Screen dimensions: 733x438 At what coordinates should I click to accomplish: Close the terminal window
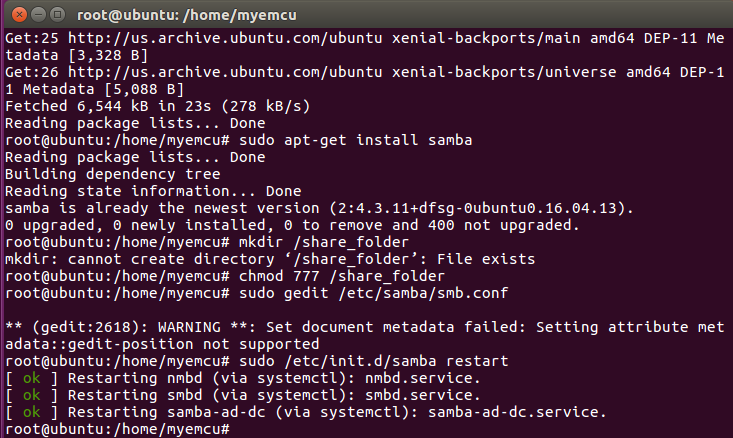[19, 14]
